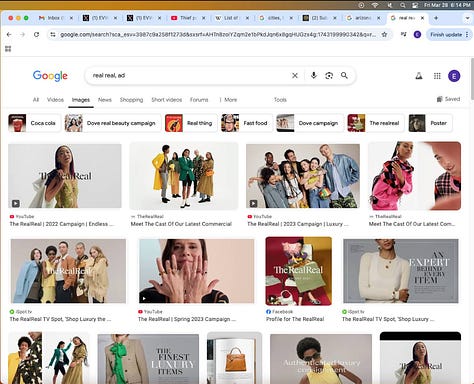Click The RealReal | Spring 2023 Campaign title
474x384 pixels.
[x=187, y=319]
